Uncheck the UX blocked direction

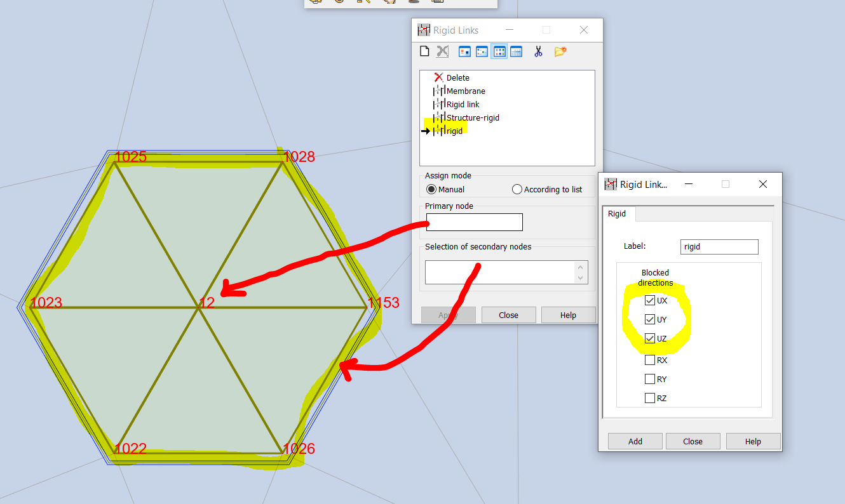click(x=649, y=300)
